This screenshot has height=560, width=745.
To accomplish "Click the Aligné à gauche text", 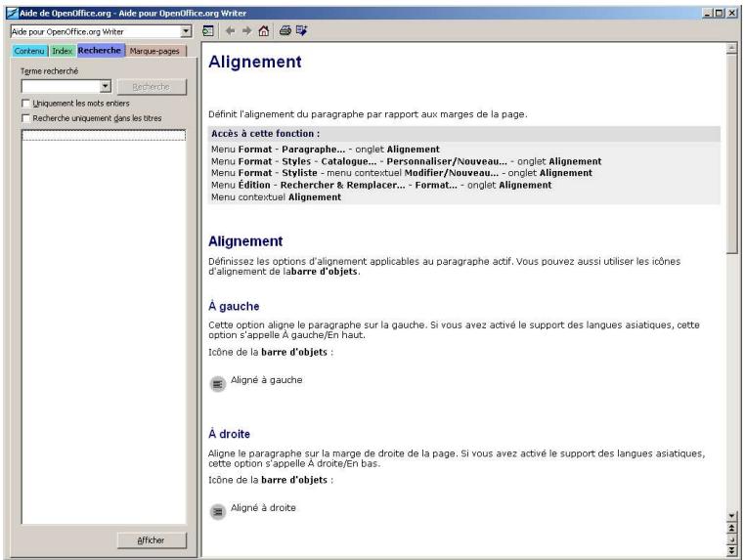I will [x=267, y=380].
